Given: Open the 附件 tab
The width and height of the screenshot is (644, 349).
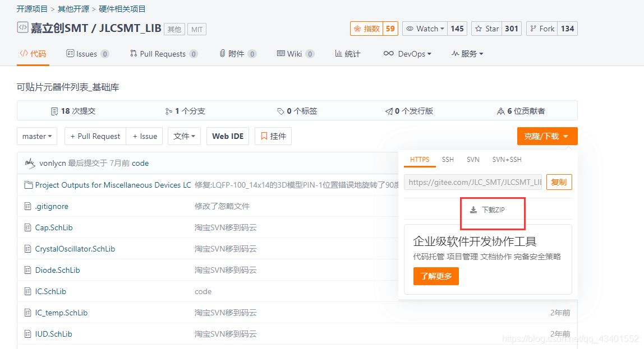Looking at the screenshot, I should coord(238,54).
